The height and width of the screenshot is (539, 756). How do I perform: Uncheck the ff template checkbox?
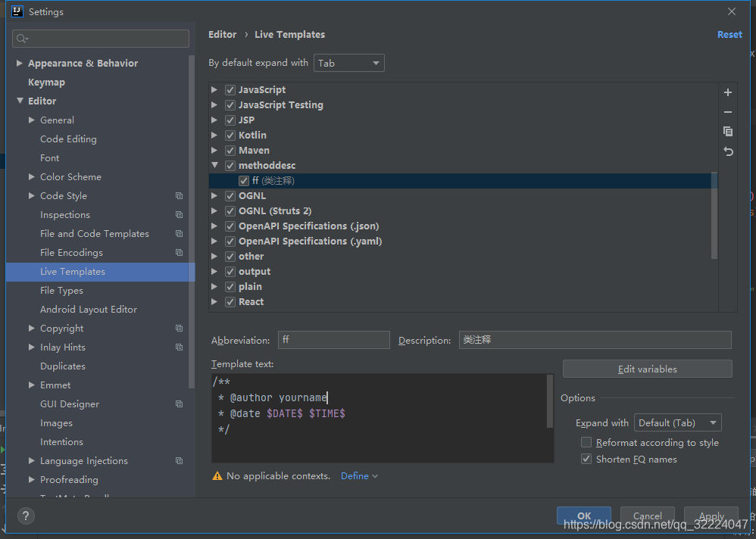pos(244,181)
